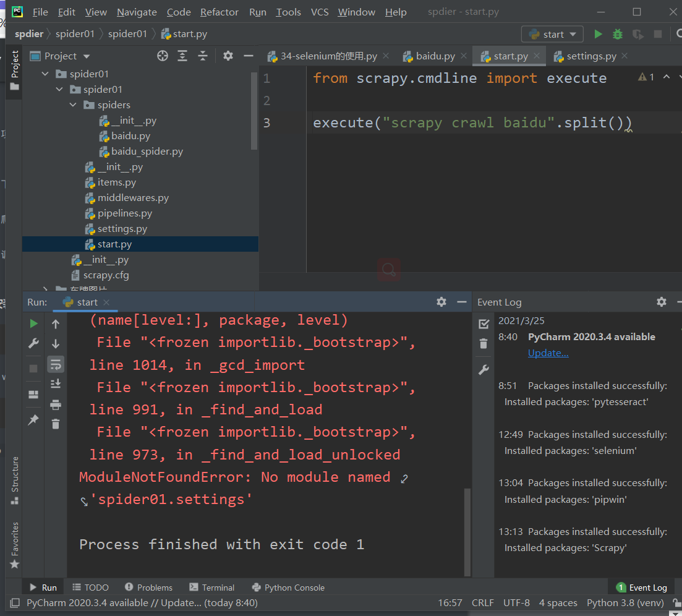Image resolution: width=682 pixels, height=616 pixels.
Task: Open the Event Log gear options
Action: (x=662, y=302)
